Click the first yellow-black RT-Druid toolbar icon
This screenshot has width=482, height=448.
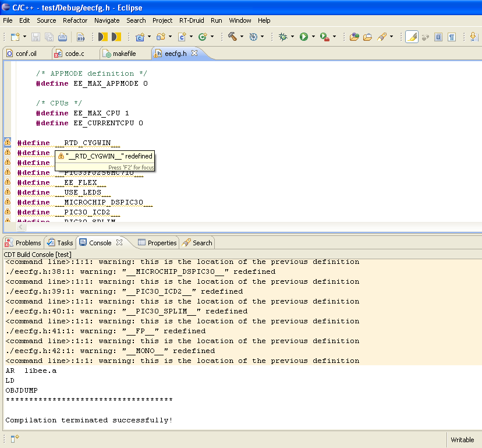(x=102, y=37)
